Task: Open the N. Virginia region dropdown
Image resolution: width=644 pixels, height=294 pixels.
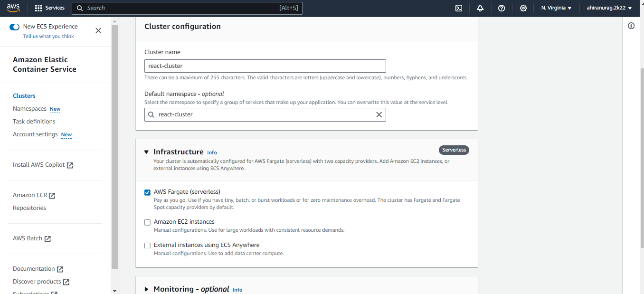Action: coord(556,8)
